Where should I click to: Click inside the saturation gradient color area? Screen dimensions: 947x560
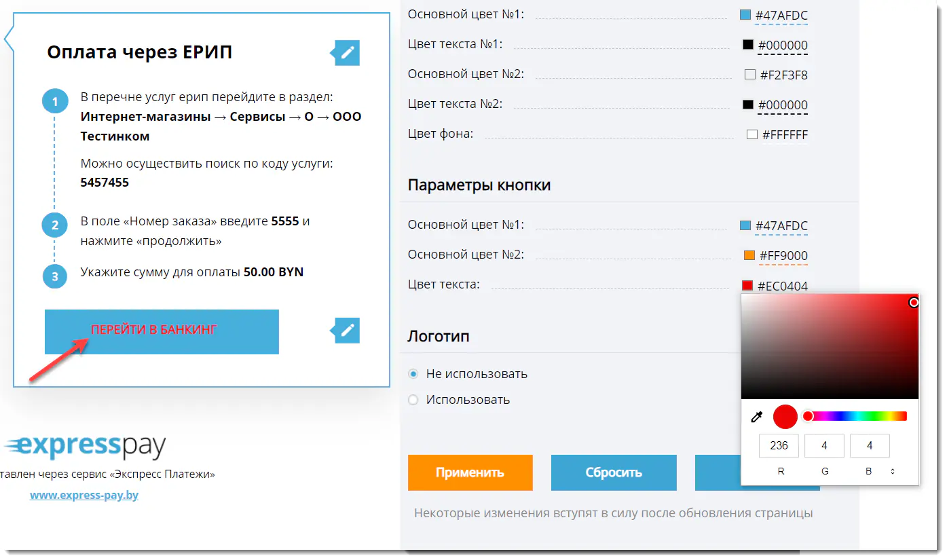(x=828, y=346)
